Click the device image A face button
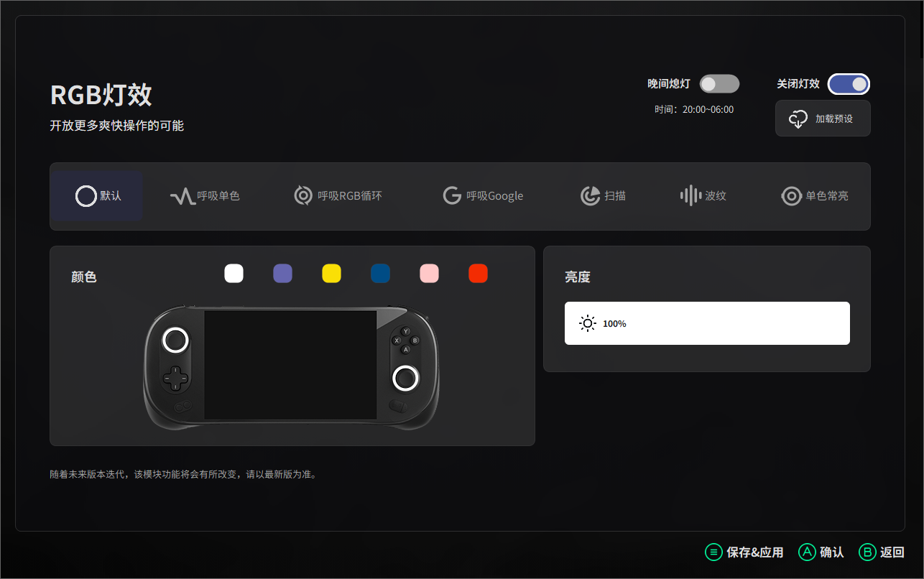 click(x=406, y=349)
